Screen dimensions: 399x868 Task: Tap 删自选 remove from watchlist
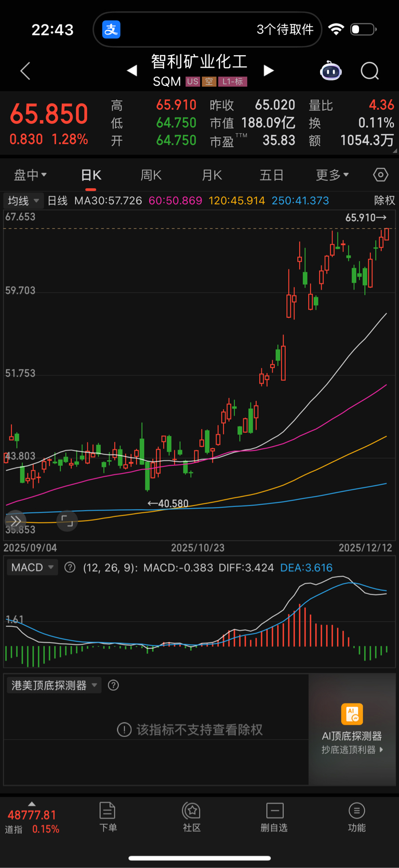tap(274, 817)
